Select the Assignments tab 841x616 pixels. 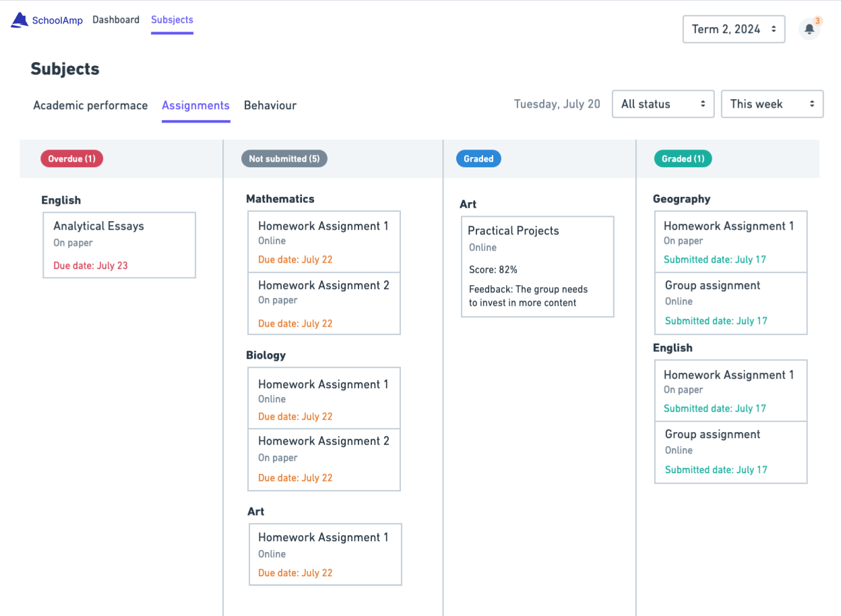point(195,105)
